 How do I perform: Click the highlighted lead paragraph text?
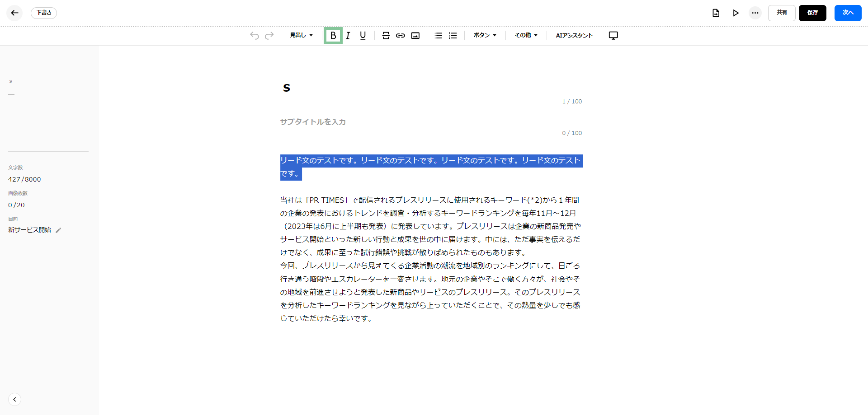(x=431, y=167)
